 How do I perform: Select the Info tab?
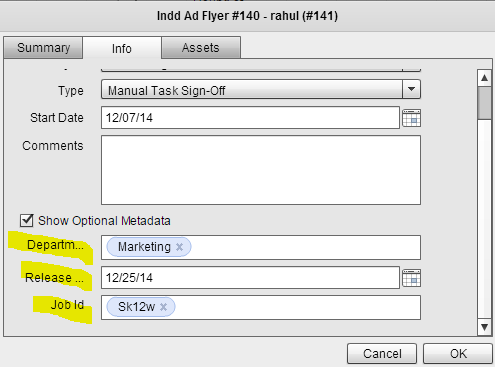click(x=122, y=48)
